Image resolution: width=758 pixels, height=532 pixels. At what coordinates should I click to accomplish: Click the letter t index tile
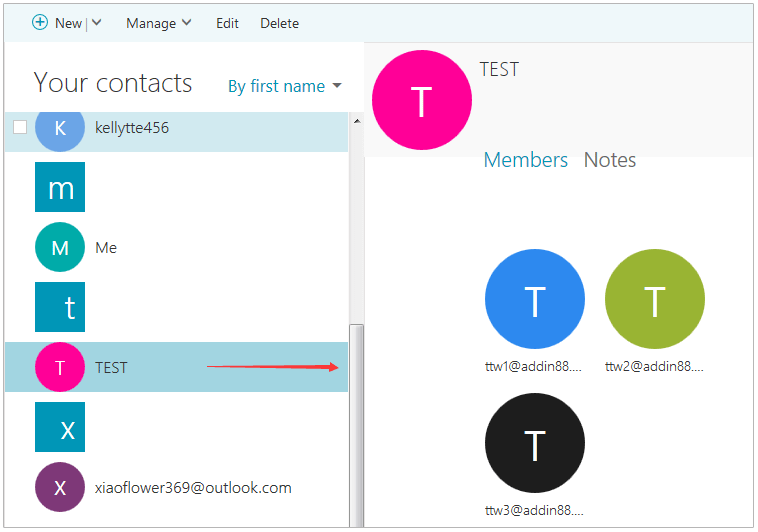point(60,307)
